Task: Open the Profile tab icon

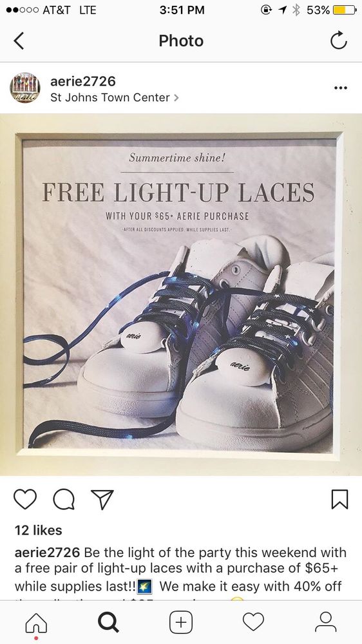Action: tap(325, 622)
